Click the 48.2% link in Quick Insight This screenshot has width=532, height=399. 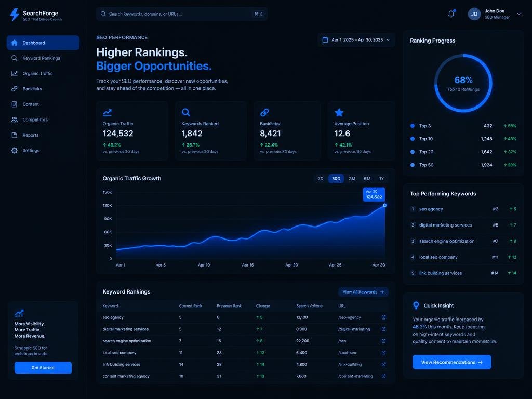[x=419, y=327]
